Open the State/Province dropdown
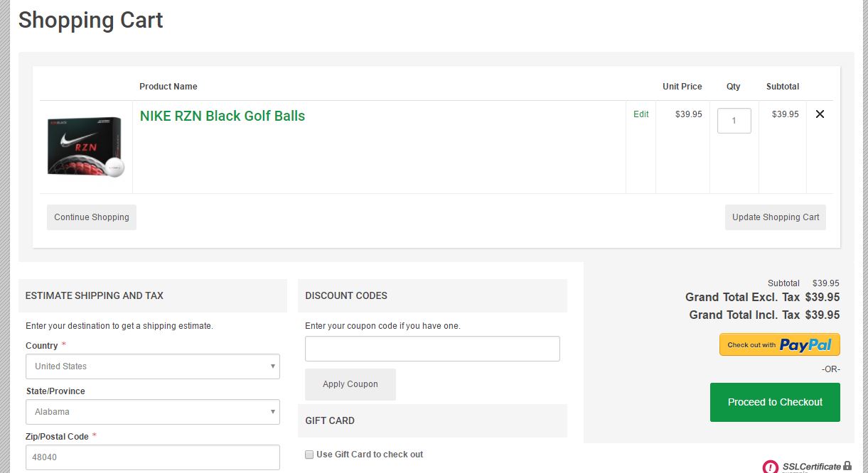 (x=152, y=411)
